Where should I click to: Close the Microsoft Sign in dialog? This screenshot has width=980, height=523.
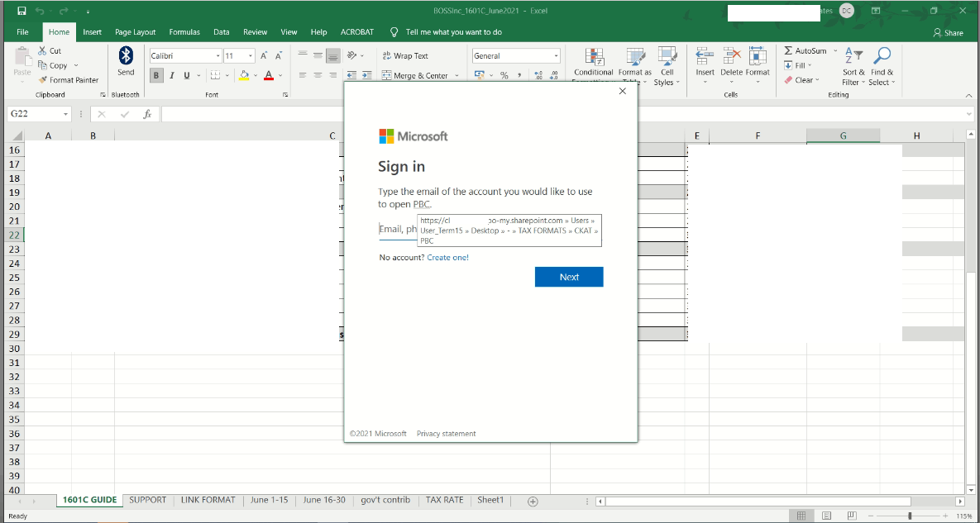(622, 91)
